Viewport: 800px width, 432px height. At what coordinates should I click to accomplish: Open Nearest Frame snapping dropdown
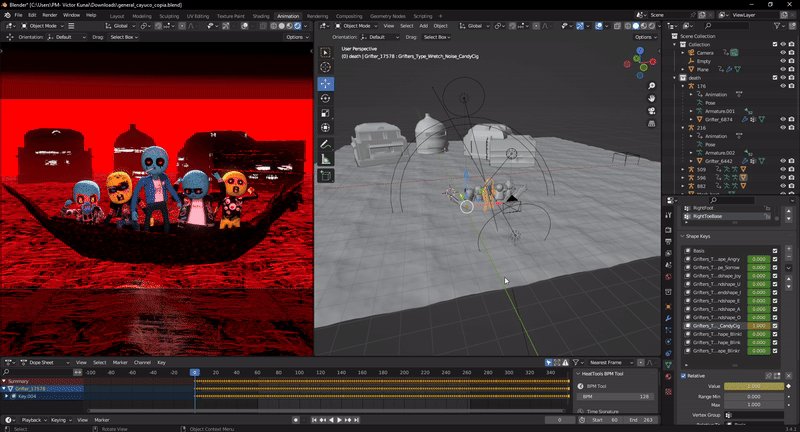[610, 363]
